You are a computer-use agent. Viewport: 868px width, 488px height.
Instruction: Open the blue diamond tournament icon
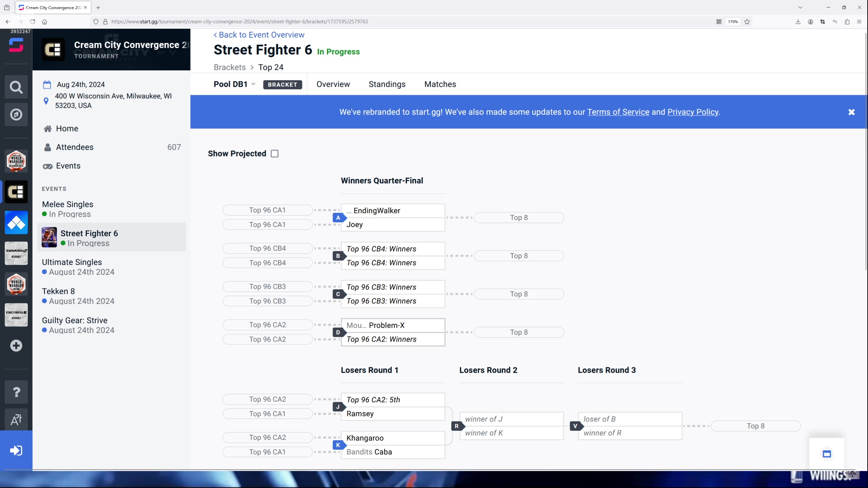coord(16,223)
